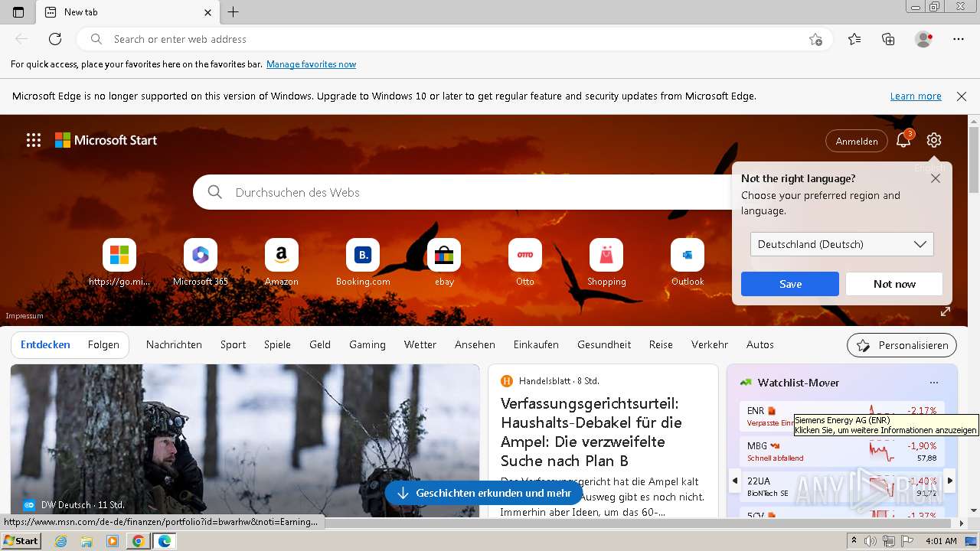Focus the address bar input

coord(456,39)
